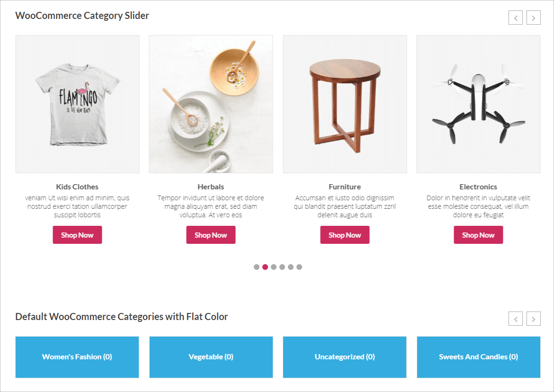This screenshot has height=392, width=554.
Task: Click next arrow of Flat Color categories slider
Action: pyautogui.click(x=534, y=319)
